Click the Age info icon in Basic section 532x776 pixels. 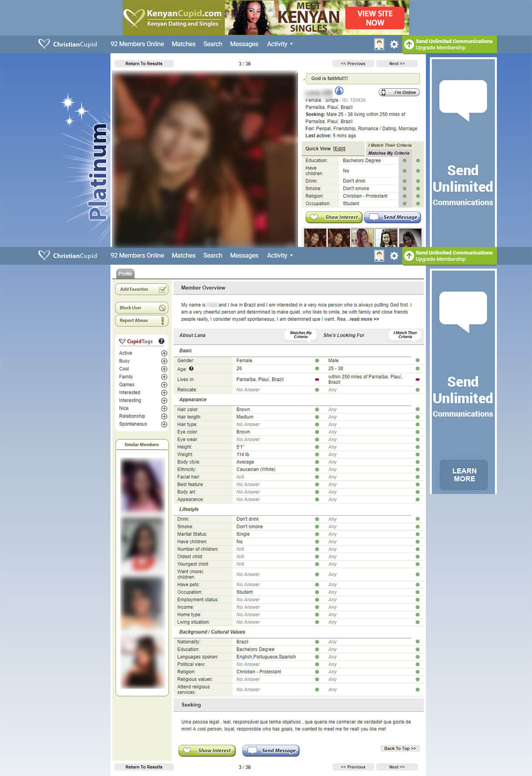pos(191,369)
